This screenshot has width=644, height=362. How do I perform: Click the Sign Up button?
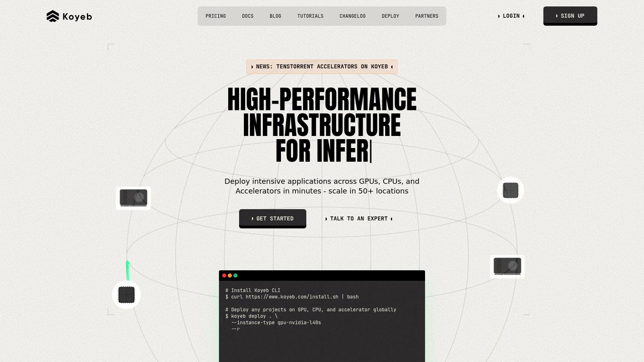point(570,16)
